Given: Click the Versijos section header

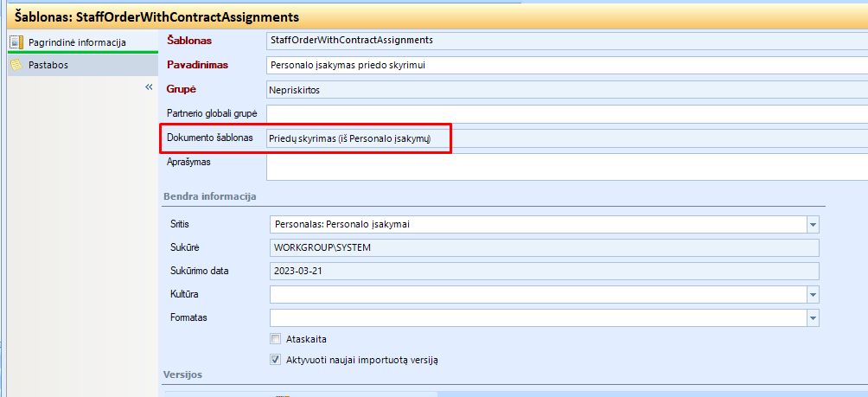Looking at the screenshot, I should pos(183,375).
